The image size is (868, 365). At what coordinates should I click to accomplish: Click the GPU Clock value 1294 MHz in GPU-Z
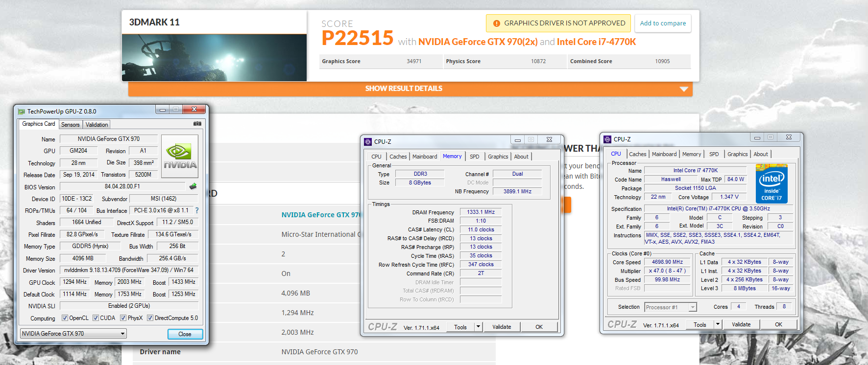[x=74, y=282]
